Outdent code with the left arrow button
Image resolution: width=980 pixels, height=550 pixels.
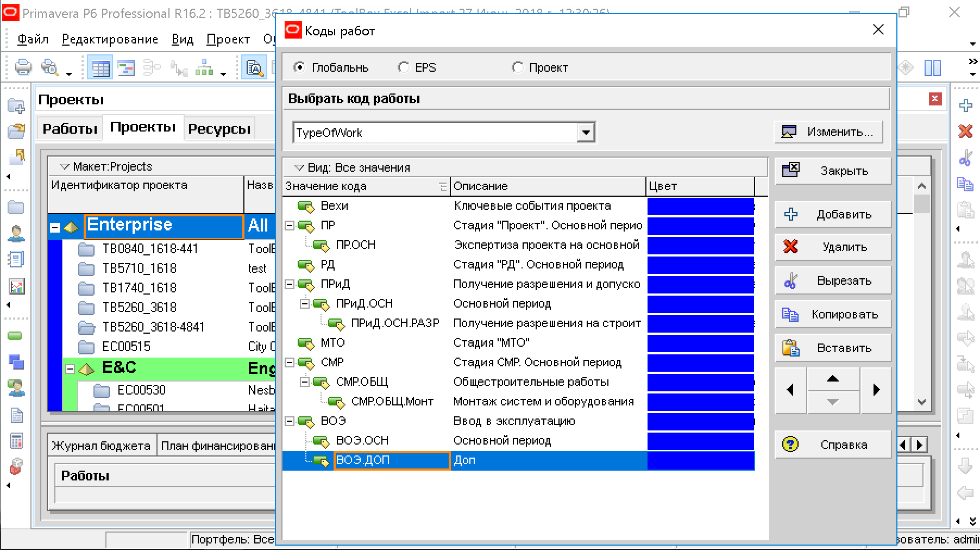(790, 390)
